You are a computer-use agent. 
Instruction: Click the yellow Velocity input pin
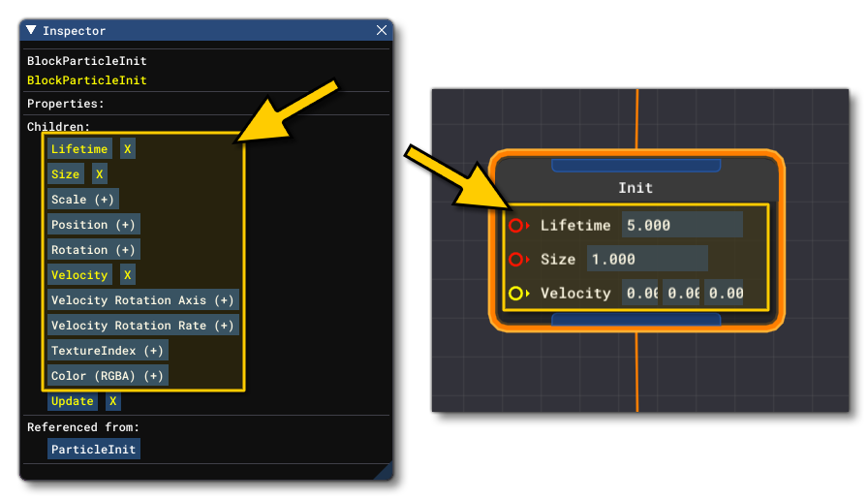pyautogui.click(x=515, y=294)
